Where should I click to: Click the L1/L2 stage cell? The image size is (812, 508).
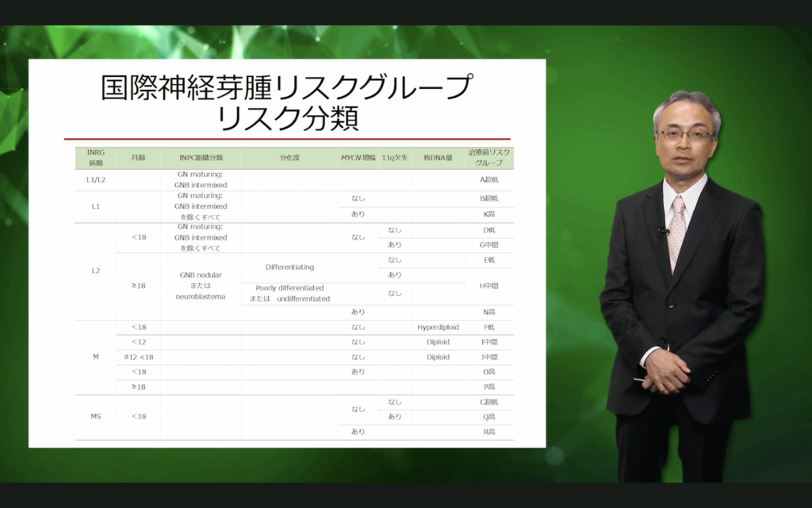[x=95, y=179]
